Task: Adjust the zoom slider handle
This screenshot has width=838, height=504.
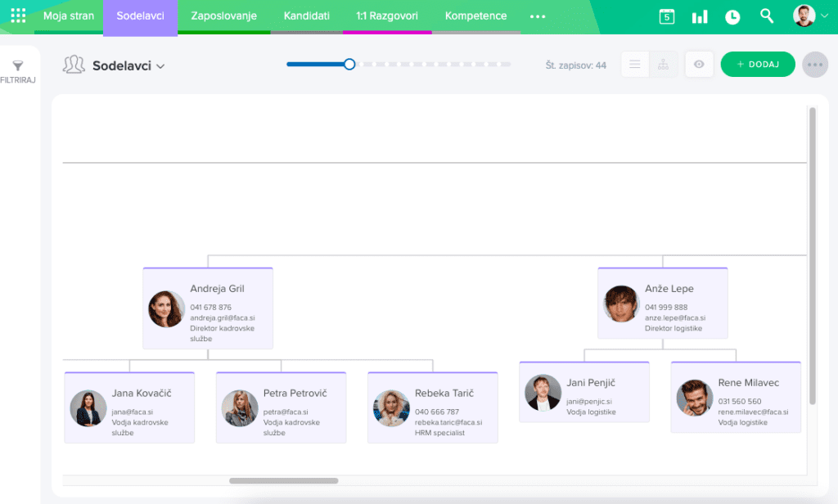Action: tap(349, 63)
